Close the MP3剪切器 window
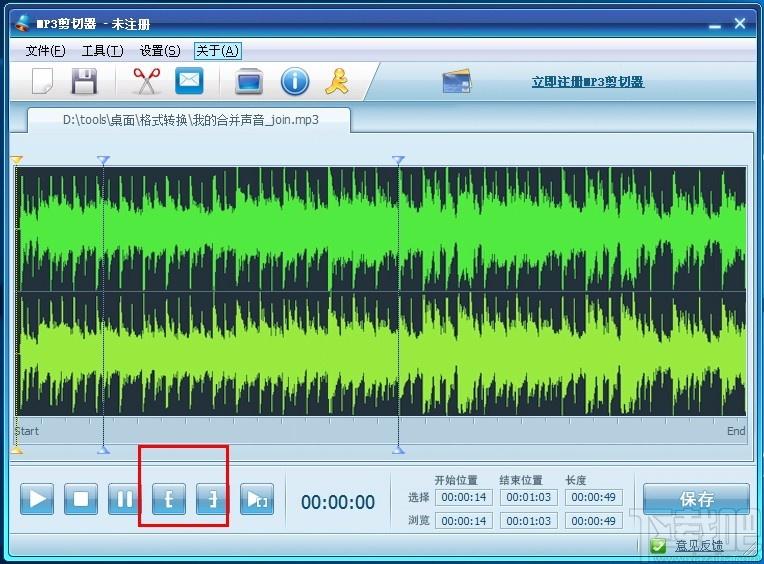The height and width of the screenshot is (564, 764). coord(740,23)
